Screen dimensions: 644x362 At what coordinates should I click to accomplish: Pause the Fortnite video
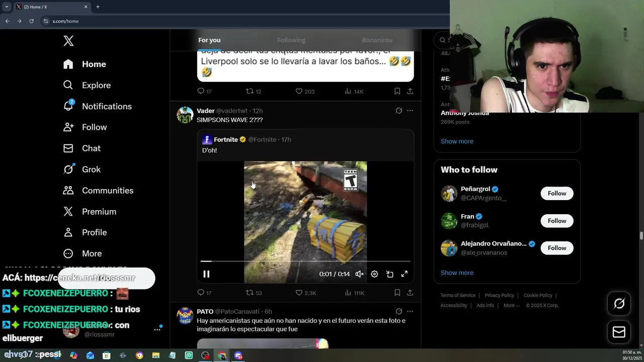pyautogui.click(x=206, y=274)
